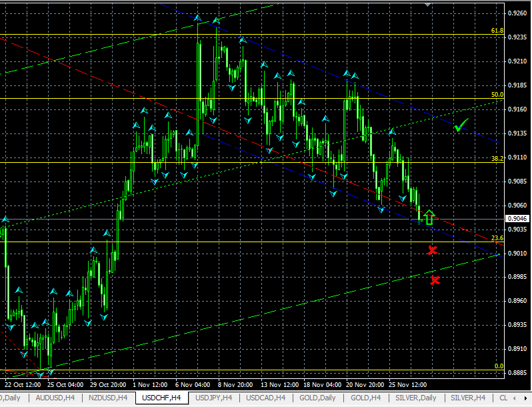Viewport: 532px width, 407px height.
Task: Select the USDJPY,H4 chart tab
Action: [x=214, y=398]
